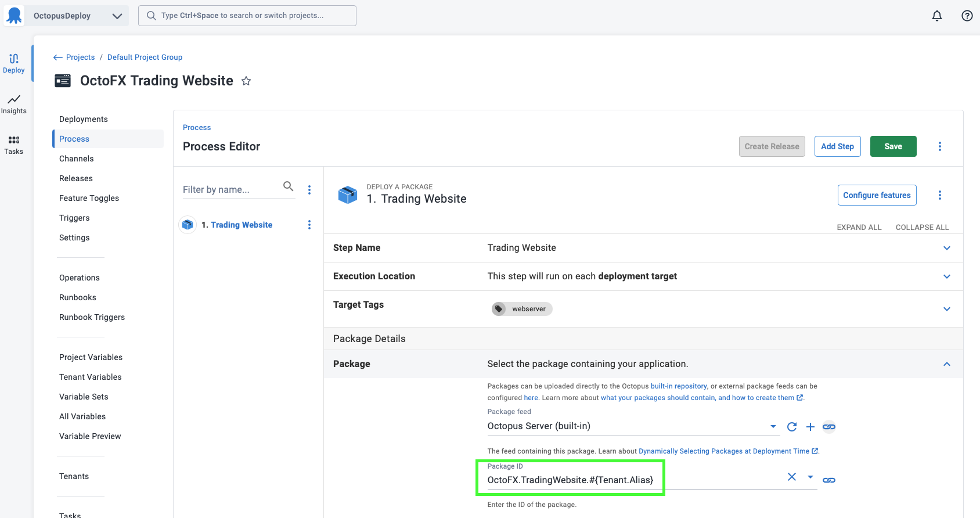The width and height of the screenshot is (980, 518).
Task: Open the Package ID suggestions dropdown
Action: [x=810, y=477]
